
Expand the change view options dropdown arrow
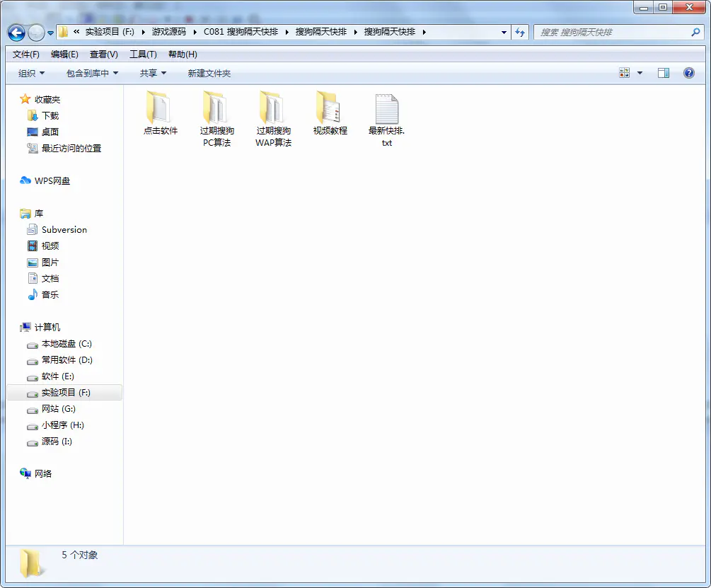[x=640, y=73]
